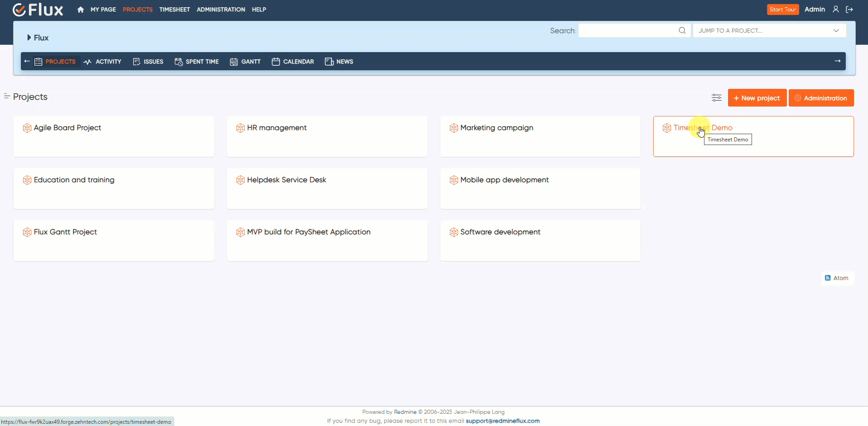Open the Gantt toolbar icon
Image resolution: width=868 pixels, height=426 pixels.
point(234,62)
